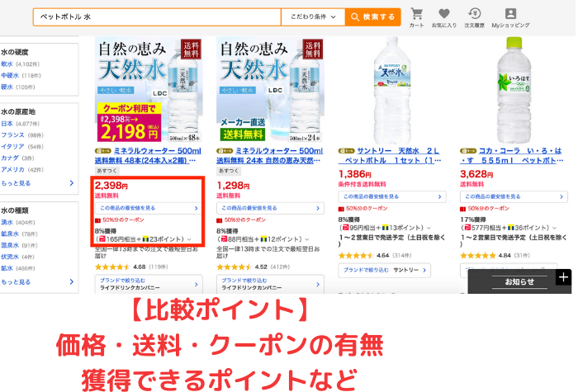The image size is (578, 392).
Task: Click the 2,398円 price text
Action: (x=111, y=186)
